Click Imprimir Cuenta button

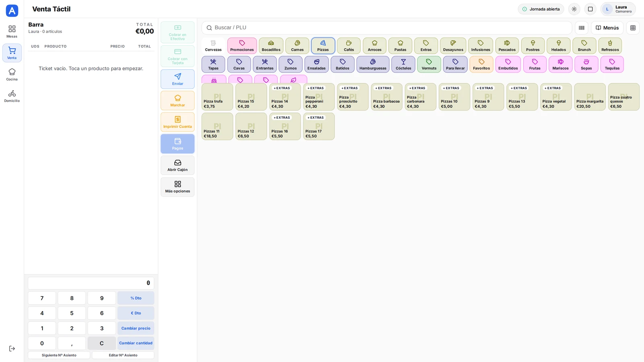(178, 122)
